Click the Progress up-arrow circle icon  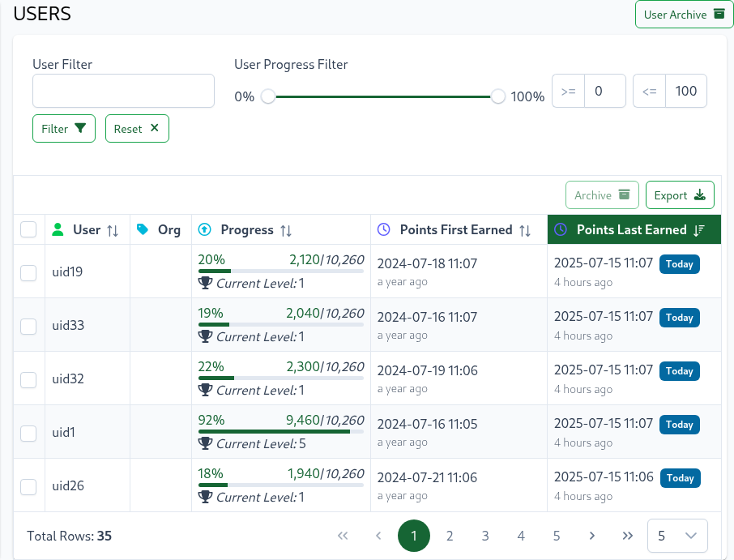click(x=205, y=229)
